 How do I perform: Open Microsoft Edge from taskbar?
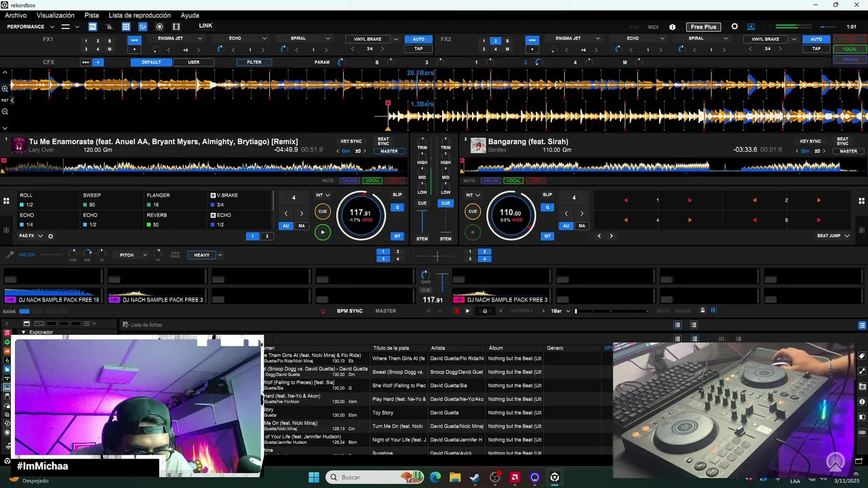435,477
